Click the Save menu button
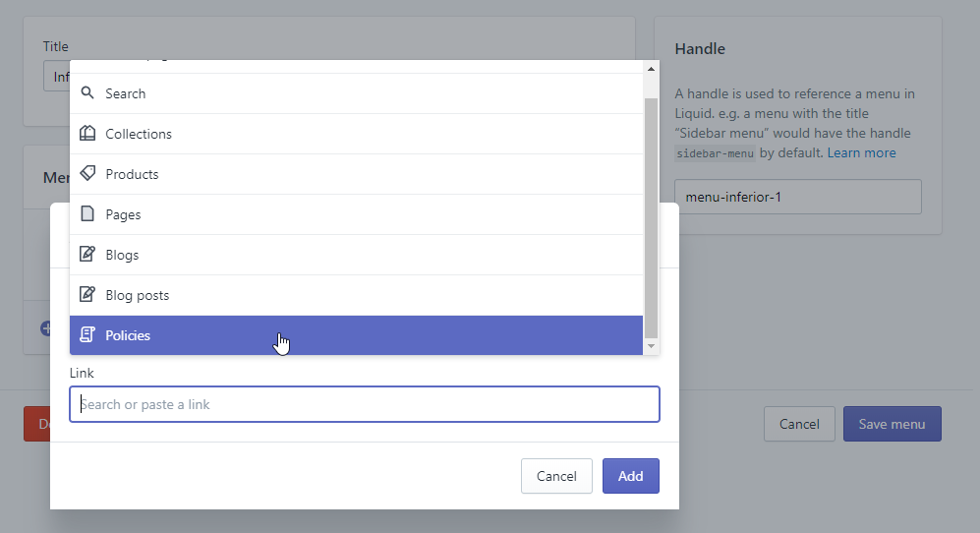980x533 pixels. [892, 425]
